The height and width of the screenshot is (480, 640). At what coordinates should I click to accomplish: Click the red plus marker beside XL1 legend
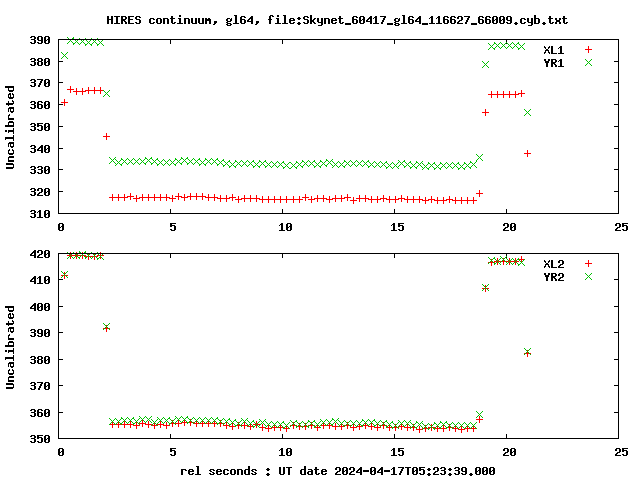(x=588, y=50)
